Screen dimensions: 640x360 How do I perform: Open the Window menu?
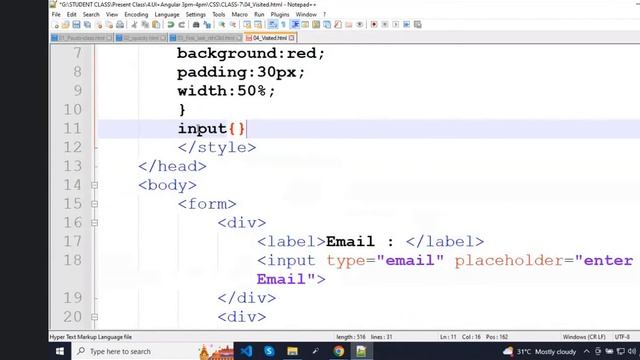point(306,14)
